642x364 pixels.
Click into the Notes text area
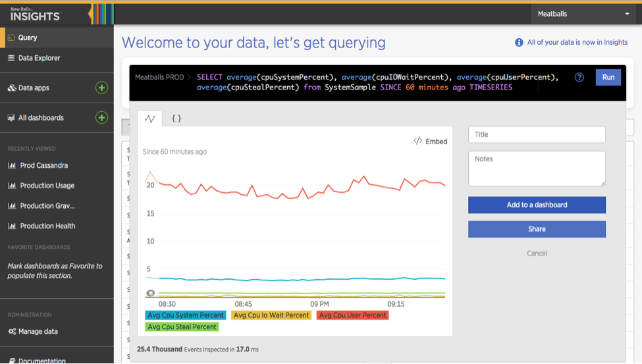537,169
